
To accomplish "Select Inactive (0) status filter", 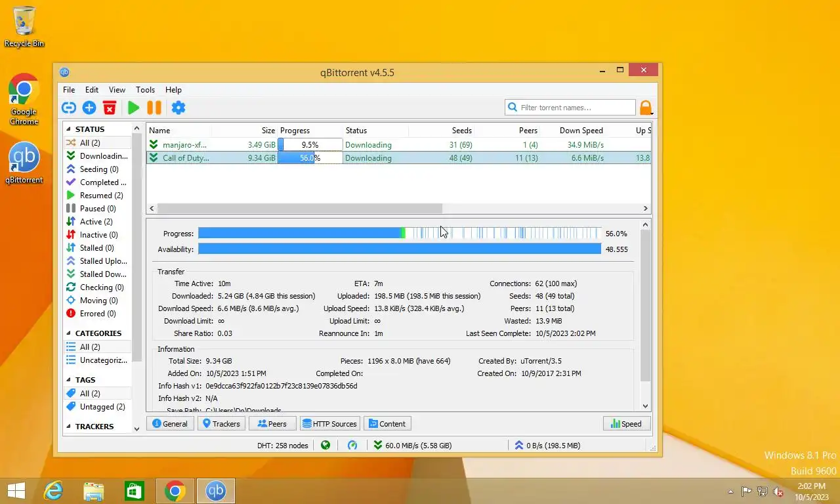I will (97, 234).
